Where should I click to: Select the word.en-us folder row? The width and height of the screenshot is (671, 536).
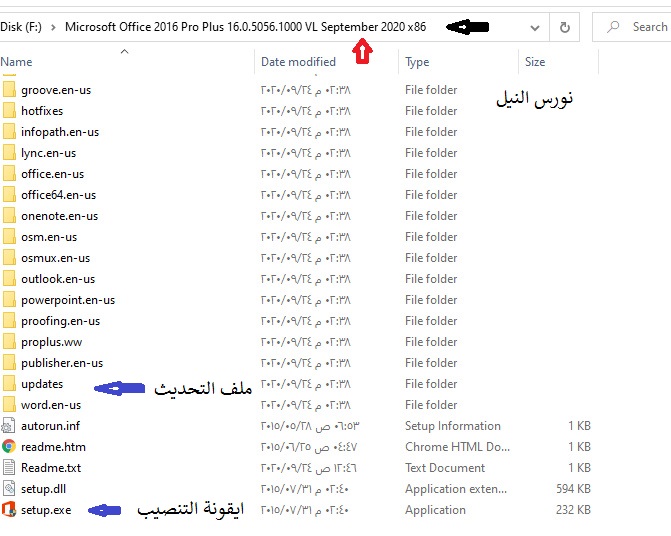(x=51, y=405)
